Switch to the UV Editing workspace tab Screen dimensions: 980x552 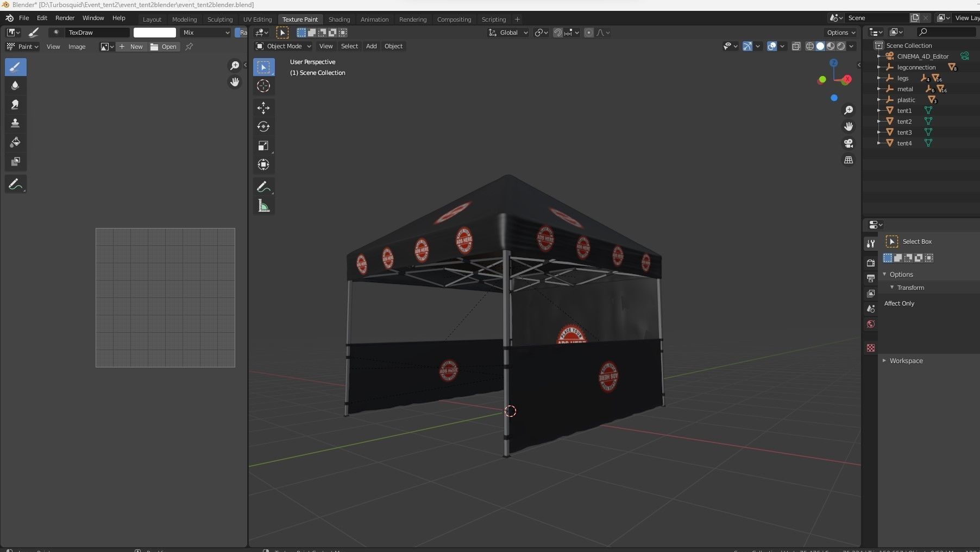click(257, 19)
